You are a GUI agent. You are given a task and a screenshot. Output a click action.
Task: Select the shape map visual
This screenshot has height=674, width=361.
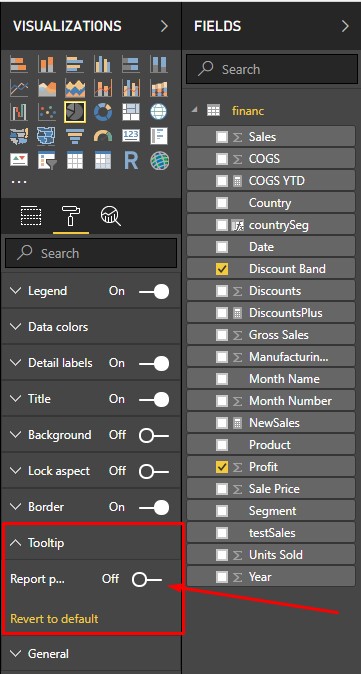[46, 136]
